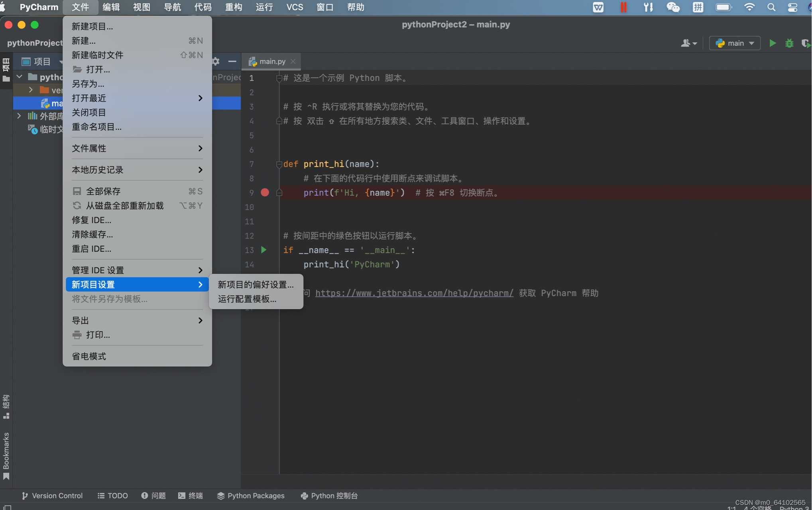Open the 导航 menu
Screen dimensions: 812x510
coord(173,7)
